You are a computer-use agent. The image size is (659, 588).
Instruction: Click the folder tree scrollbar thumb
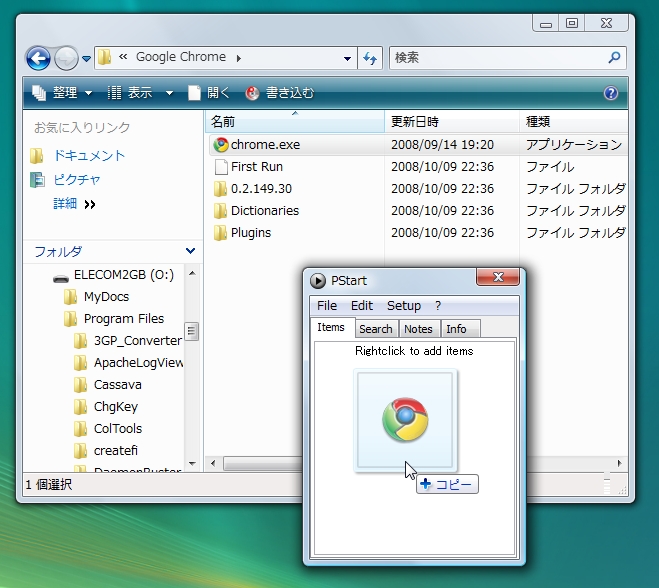[192, 332]
